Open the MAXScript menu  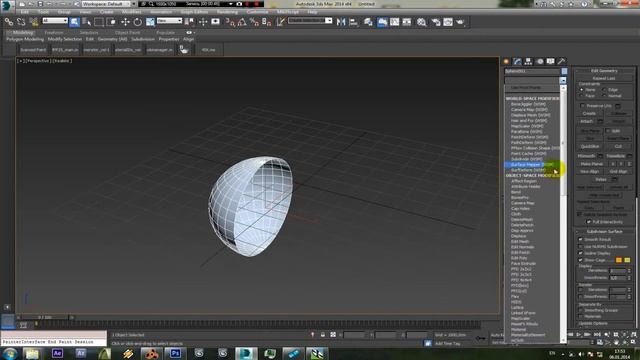288,12
